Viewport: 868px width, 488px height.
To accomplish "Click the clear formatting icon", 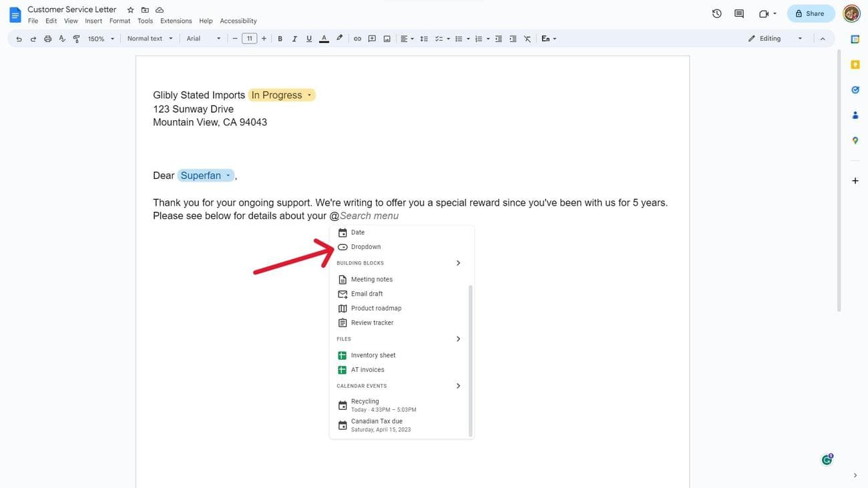I will [x=527, y=39].
